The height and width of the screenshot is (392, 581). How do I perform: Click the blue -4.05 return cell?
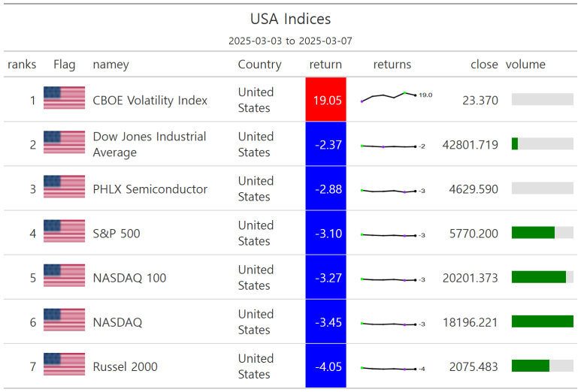325,366
